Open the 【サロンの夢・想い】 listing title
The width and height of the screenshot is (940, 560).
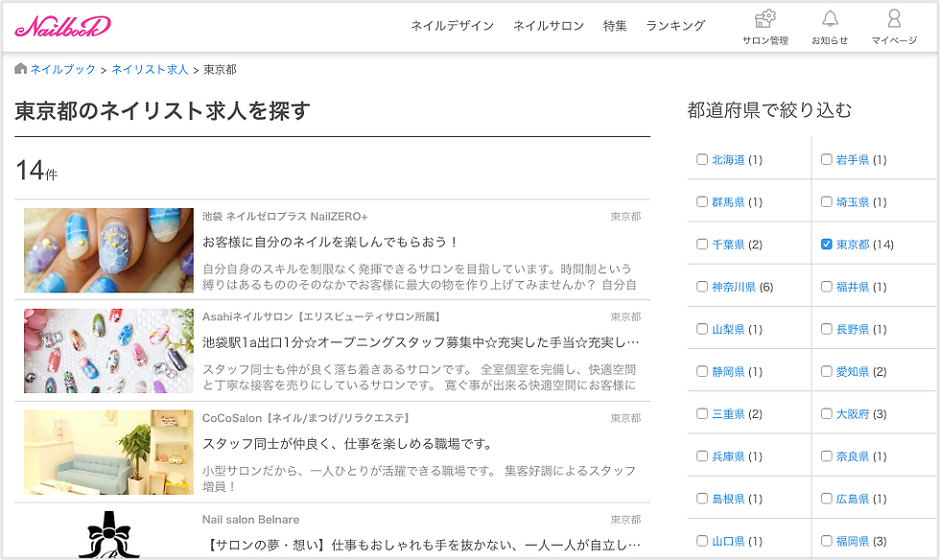(x=423, y=545)
